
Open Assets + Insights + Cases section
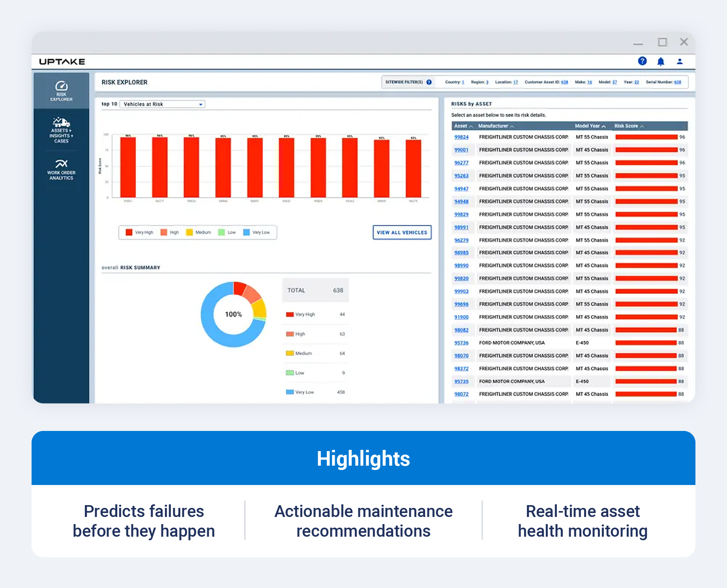[x=61, y=130]
